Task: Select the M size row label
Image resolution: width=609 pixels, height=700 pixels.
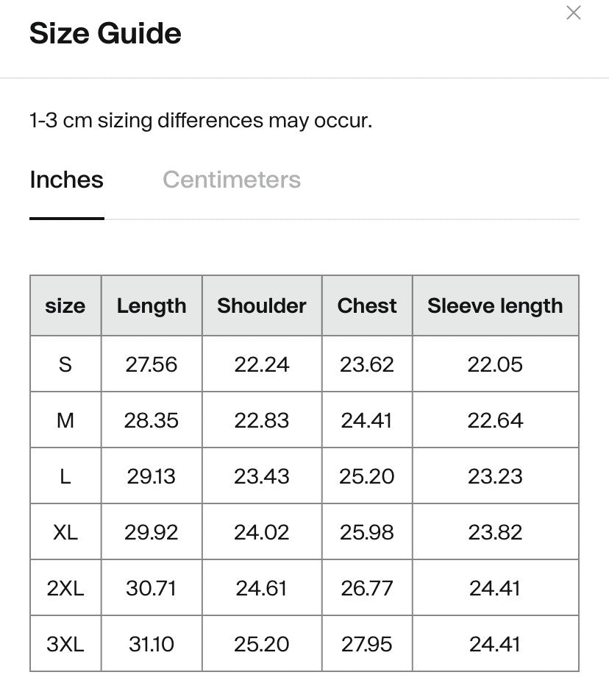Action: 65,420
